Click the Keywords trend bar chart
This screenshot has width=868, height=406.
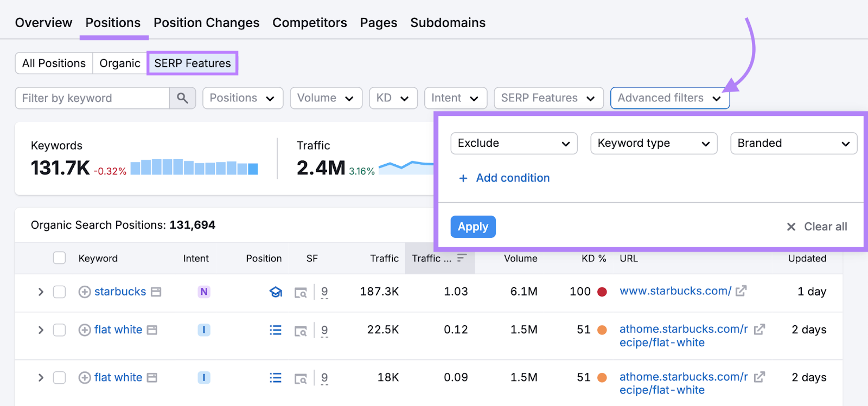tap(194, 167)
